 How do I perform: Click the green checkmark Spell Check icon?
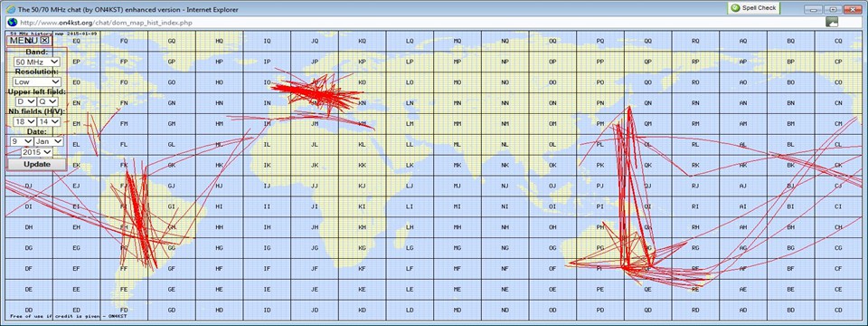[734, 8]
